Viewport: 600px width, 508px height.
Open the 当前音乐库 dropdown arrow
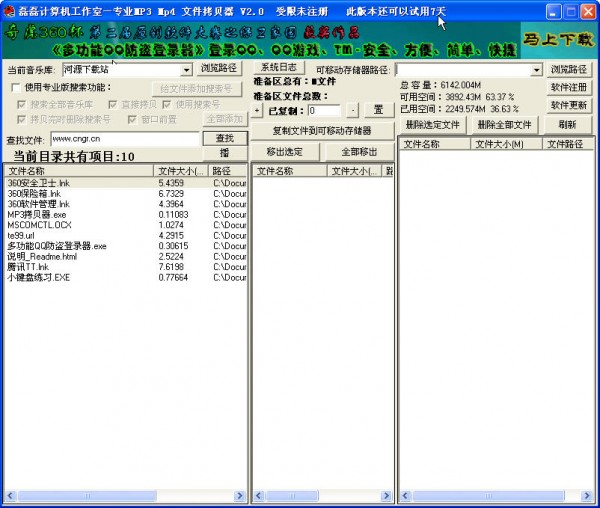[x=186, y=70]
